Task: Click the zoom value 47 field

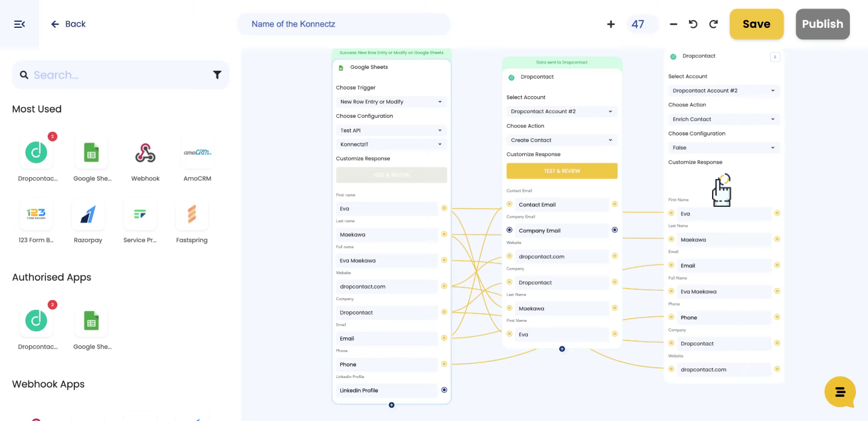Action: click(x=642, y=24)
